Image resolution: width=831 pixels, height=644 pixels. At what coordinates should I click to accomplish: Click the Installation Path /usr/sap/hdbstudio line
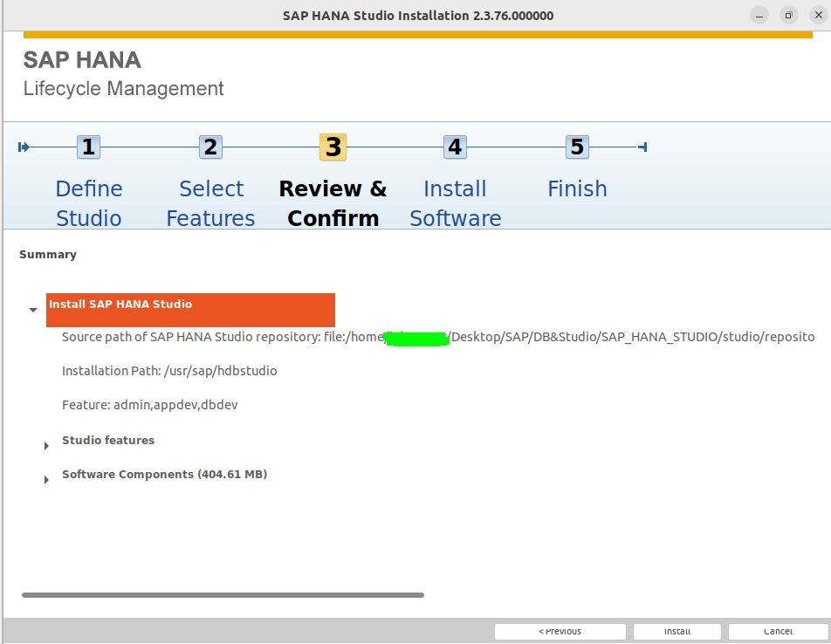[169, 371]
